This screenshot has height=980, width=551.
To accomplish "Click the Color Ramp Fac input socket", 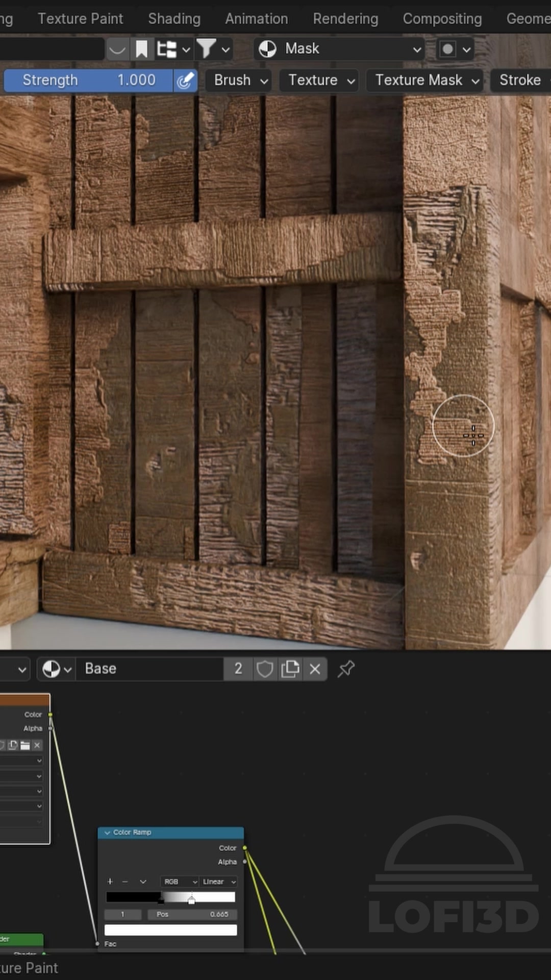I will [x=97, y=944].
